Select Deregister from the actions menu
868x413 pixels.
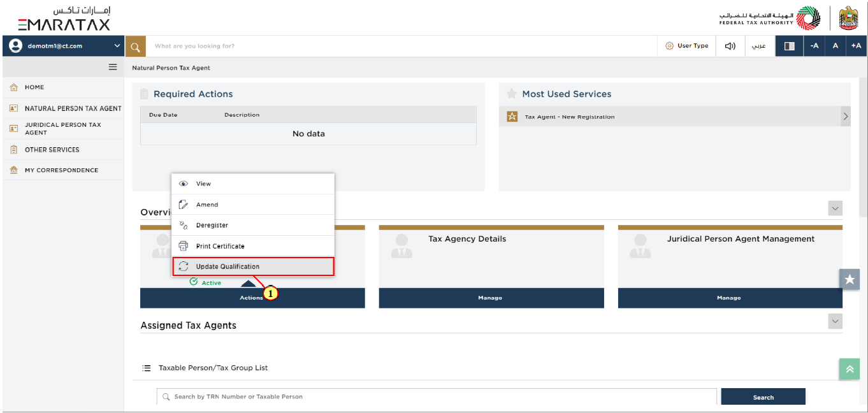(253, 225)
